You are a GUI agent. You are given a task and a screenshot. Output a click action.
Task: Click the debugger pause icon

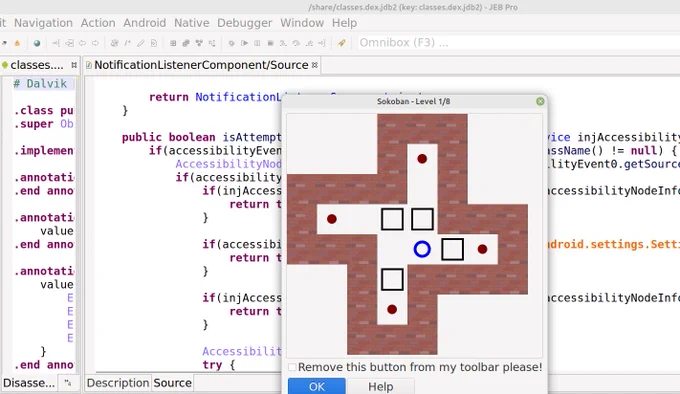tap(257, 43)
